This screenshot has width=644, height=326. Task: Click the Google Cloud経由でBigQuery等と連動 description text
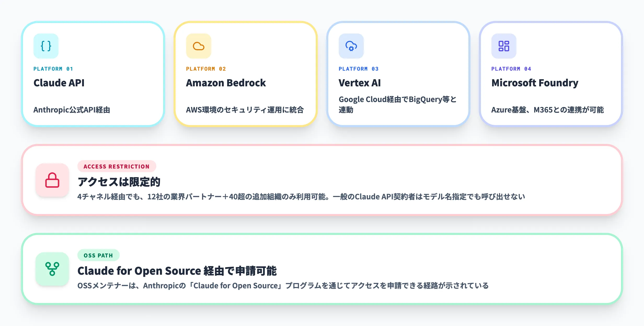pos(398,104)
